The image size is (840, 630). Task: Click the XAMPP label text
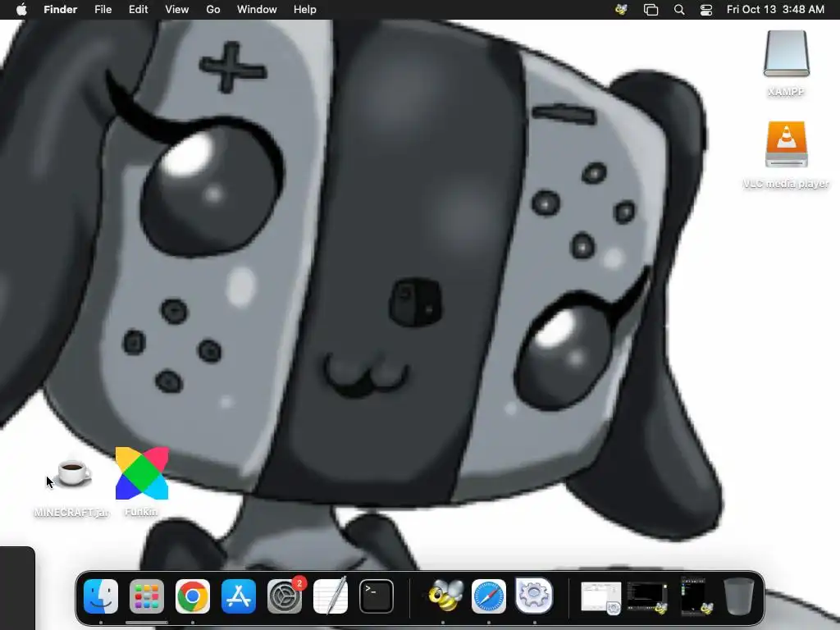(x=786, y=92)
